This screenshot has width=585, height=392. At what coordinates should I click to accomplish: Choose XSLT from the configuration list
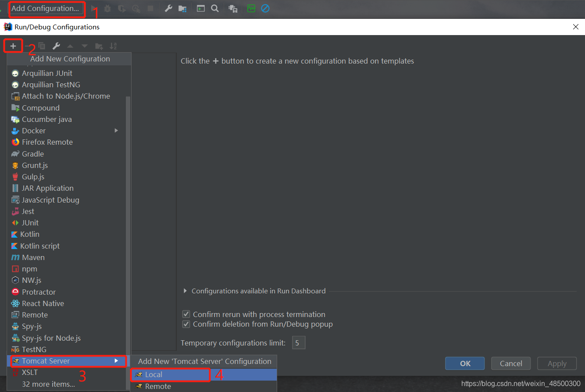(67, 372)
